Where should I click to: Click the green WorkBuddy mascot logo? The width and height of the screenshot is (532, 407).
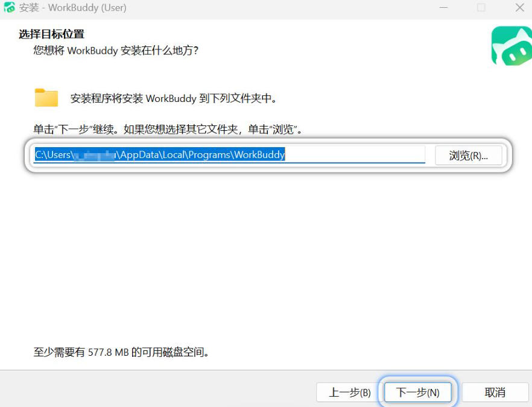[511, 46]
